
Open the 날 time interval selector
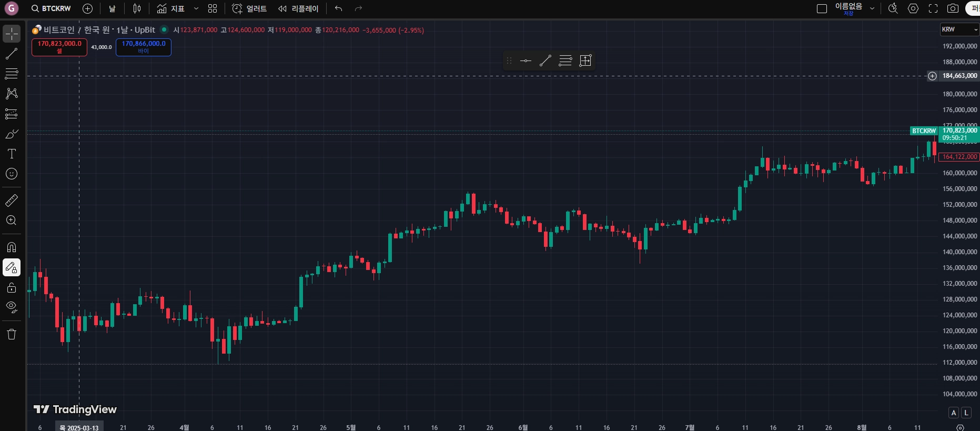(112, 8)
